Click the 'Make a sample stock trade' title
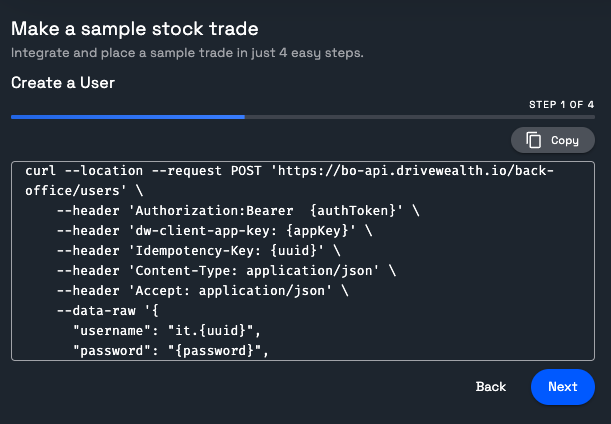The image size is (611, 424). coord(135,28)
